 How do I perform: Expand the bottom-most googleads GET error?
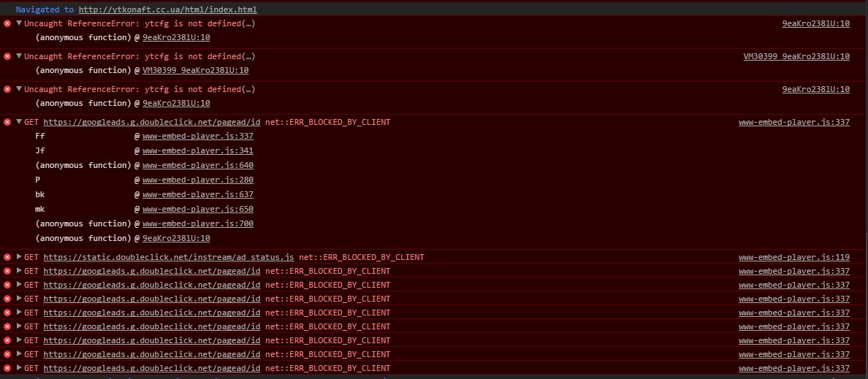pos(19,369)
